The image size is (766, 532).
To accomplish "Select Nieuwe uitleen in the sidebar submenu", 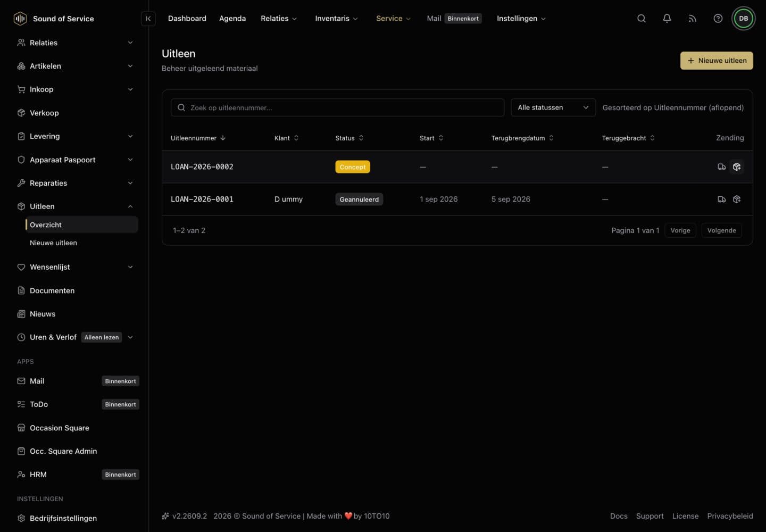I will (81, 243).
